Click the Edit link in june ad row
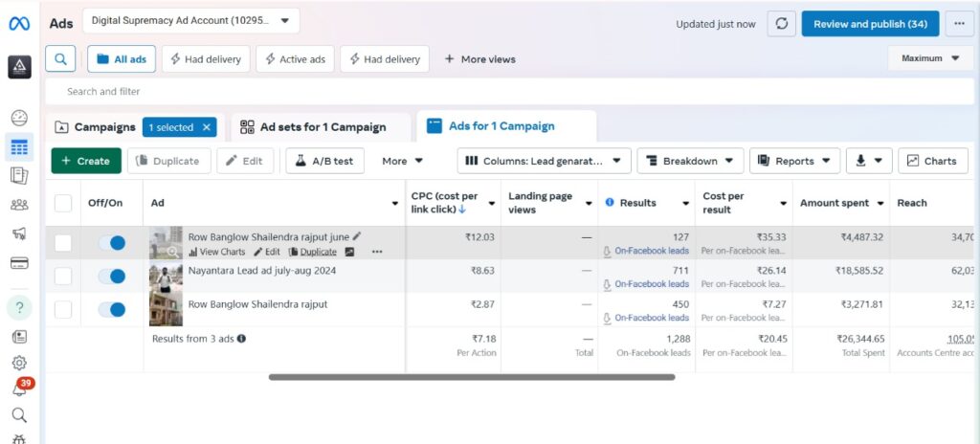This screenshot has width=980, height=444. [267, 252]
